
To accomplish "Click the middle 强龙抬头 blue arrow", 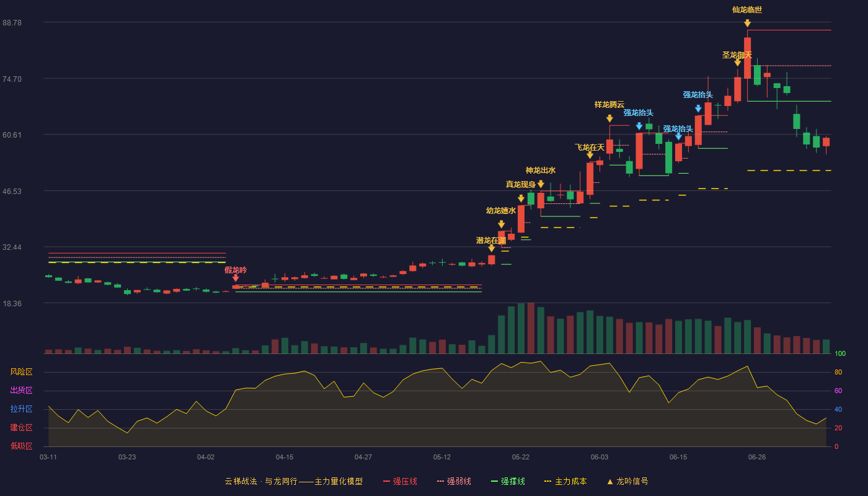I will pyautogui.click(x=679, y=136).
